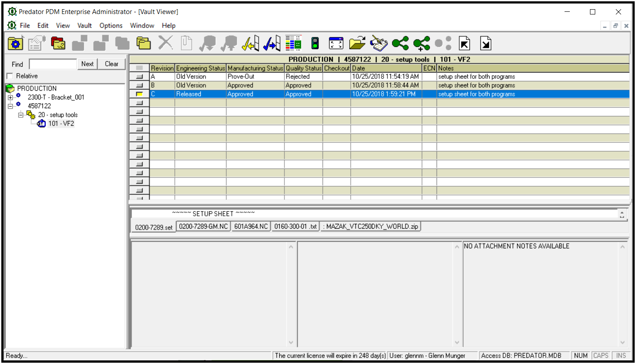Click the Predator icon left of File menu
636x364 pixels.
click(x=12, y=25)
